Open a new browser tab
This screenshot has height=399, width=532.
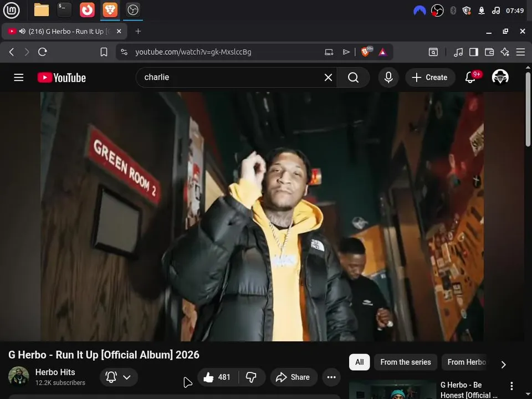(x=138, y=31)
